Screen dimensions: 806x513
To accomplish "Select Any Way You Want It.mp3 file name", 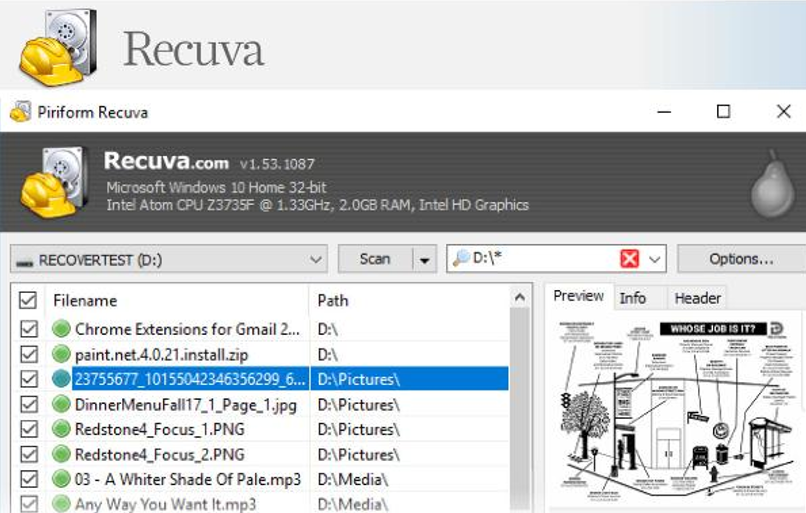I will point(166,504).
